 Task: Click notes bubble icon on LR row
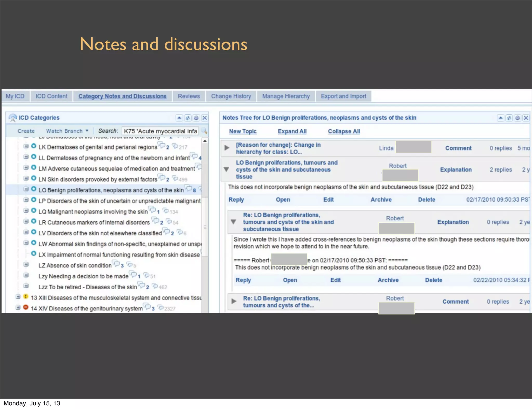(x=156, y=220)
